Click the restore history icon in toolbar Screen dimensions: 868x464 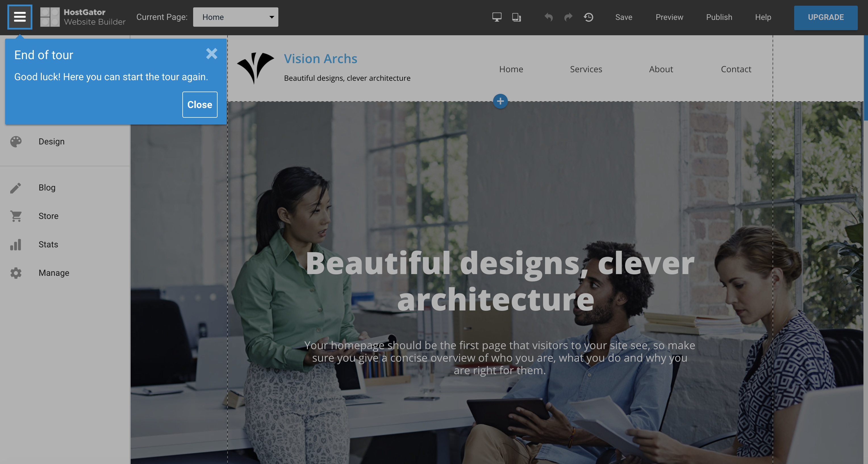click(x=589, y=17)
